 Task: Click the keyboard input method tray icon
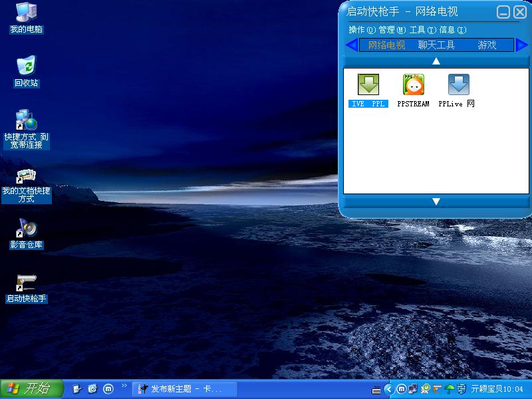point(376,390)
